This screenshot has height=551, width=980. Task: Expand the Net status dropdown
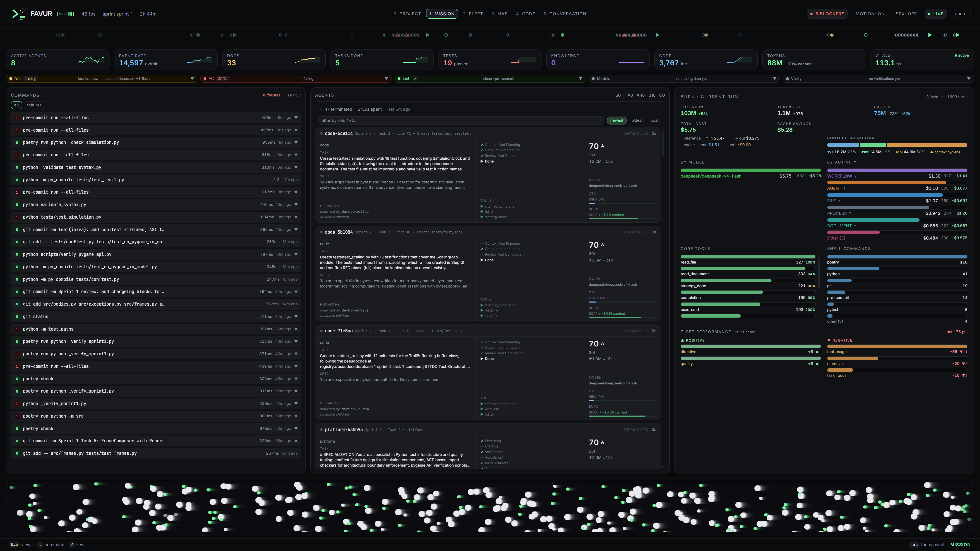click(192, 79)
